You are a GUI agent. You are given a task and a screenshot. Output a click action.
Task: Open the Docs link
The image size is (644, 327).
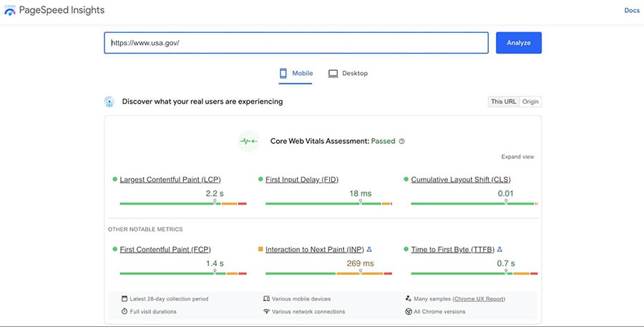click(632, 11)
